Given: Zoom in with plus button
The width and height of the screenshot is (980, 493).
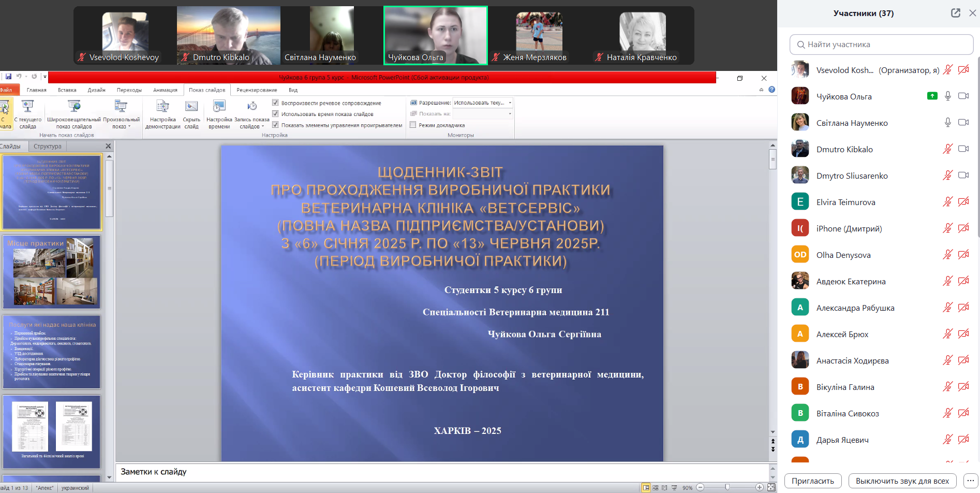Looking at the screenshot, I should pos(759,487).
